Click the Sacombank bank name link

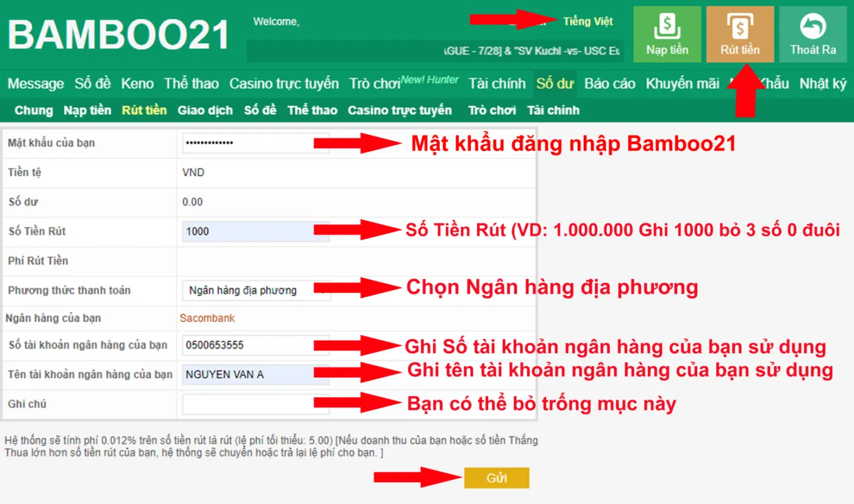tap(207, 318)
